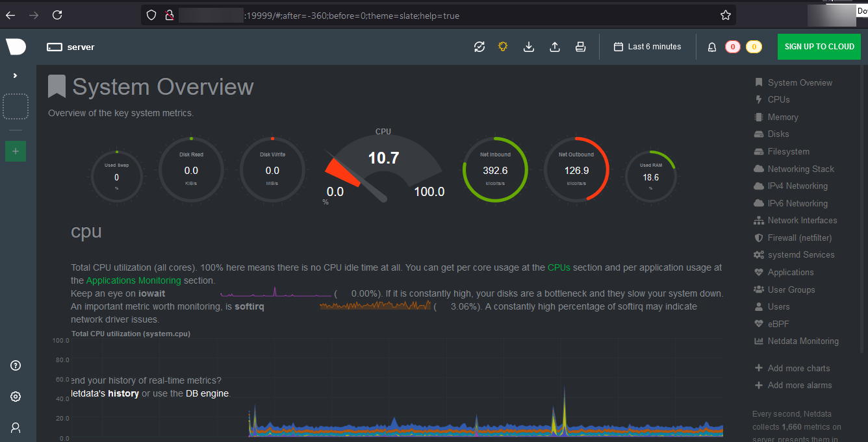This screenshot has width=868, height=442.
Task: Follow the DB engine link
Action: (x=207, y=393)
